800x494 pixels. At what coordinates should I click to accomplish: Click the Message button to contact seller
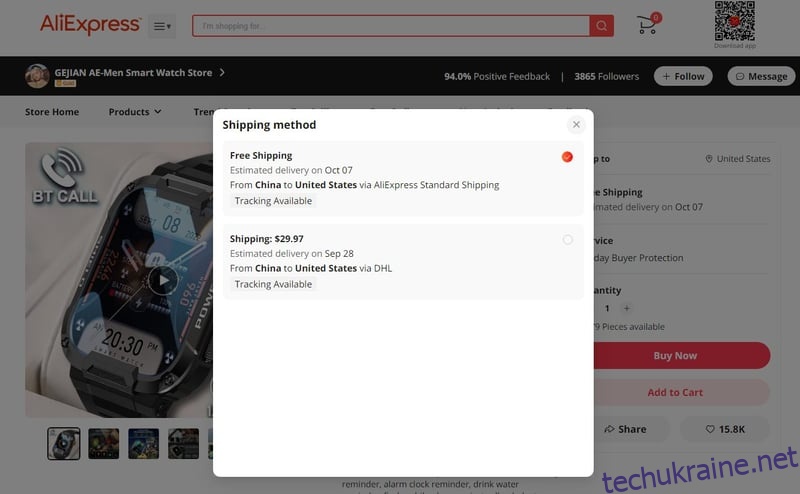[761, 76]
